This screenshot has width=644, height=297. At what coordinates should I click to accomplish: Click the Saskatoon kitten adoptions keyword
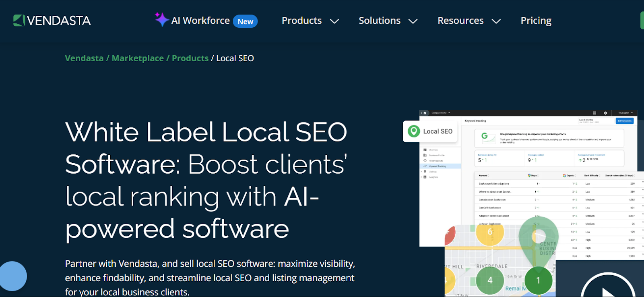[494, 184]
